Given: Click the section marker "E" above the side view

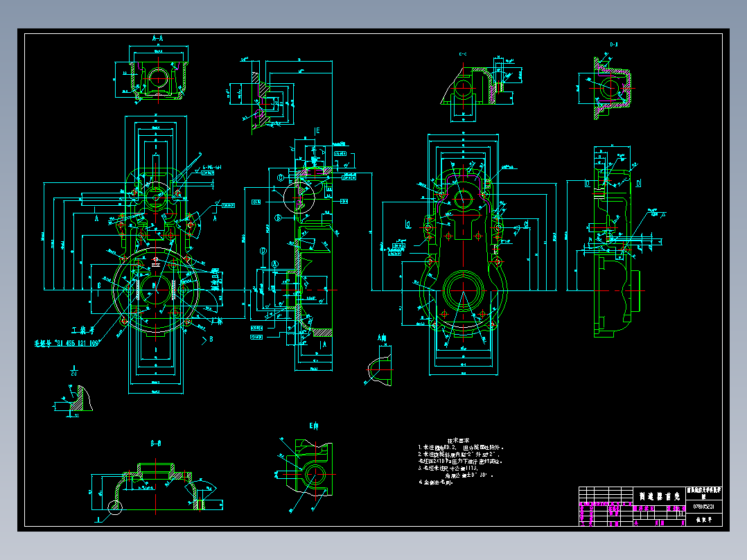Looking at the screenshot, I should click(x=316, y=132).
